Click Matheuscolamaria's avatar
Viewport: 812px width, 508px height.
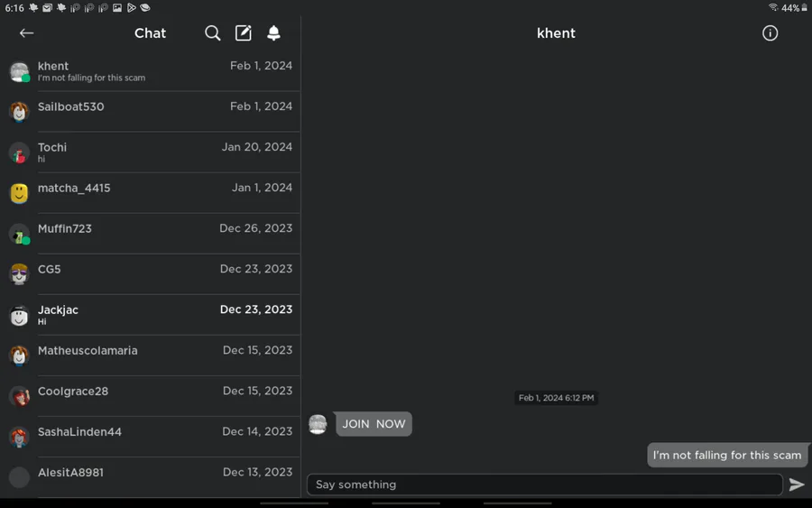pos(20,356)
